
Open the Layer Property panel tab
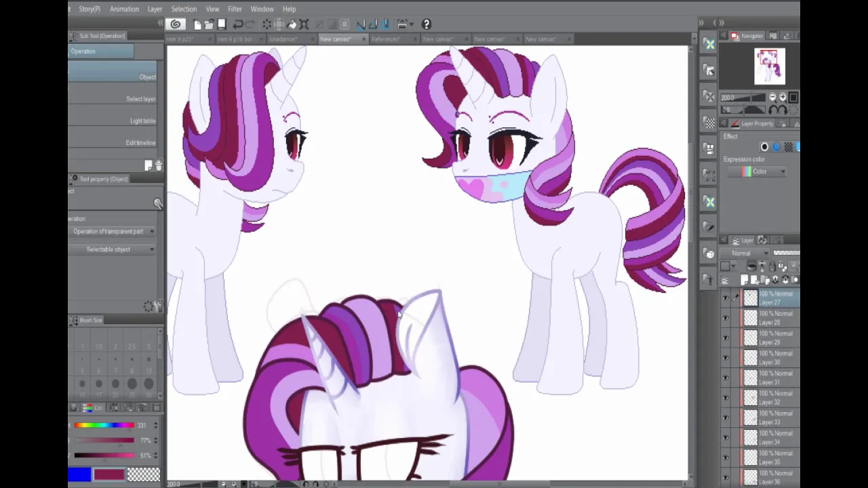tap(751, 123)
